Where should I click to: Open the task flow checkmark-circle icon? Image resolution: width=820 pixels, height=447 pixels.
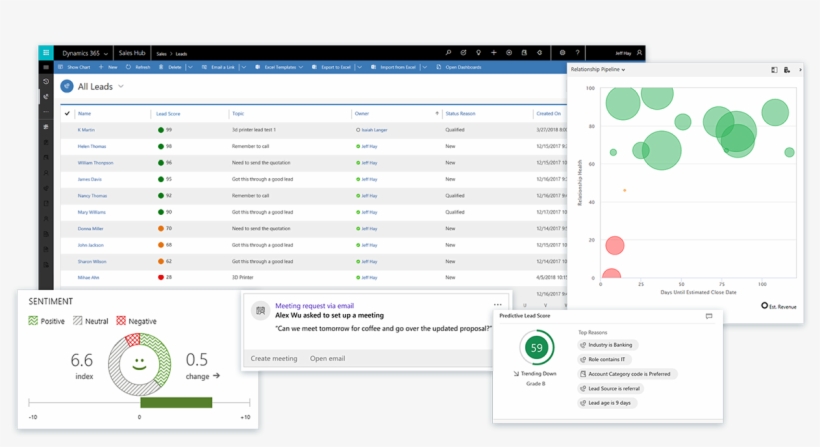(x=463, y=53)
